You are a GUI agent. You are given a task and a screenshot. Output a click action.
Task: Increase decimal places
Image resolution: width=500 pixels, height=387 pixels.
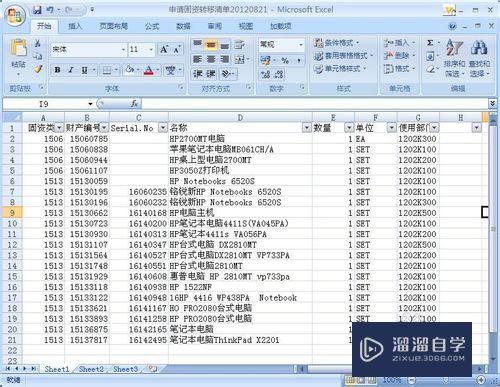[265, 74]
